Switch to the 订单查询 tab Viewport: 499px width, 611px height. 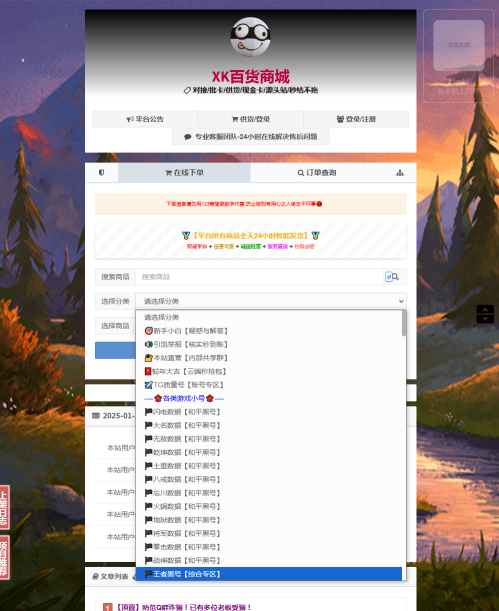point(316,173)
